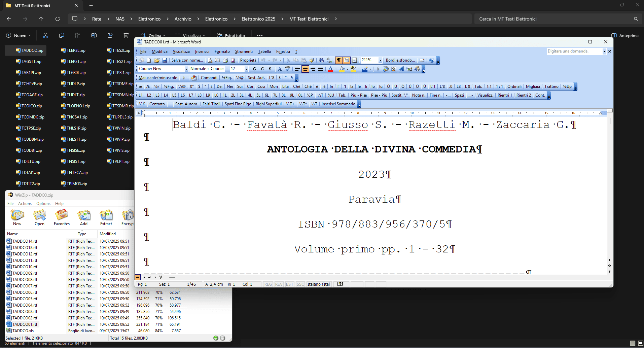Click Bordi e sfondo... button

point(400,60)
